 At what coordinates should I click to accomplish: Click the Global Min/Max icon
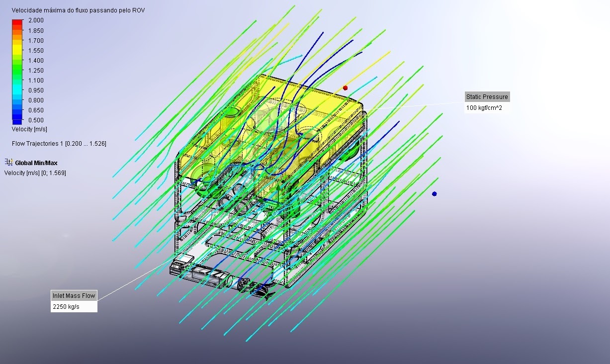[x=8, y=162]
